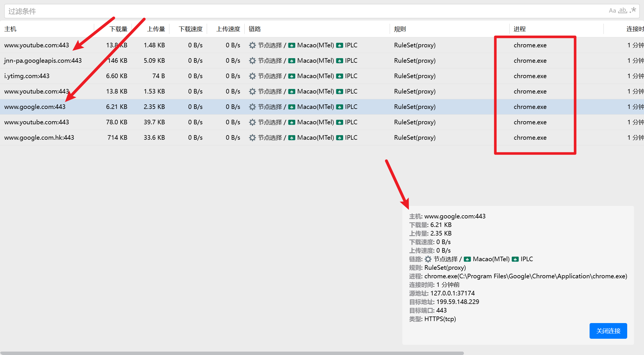Click Macao flag icon in jnn-pa.googleapis.com row
The image size is (644, 355).
click(292, 61)
